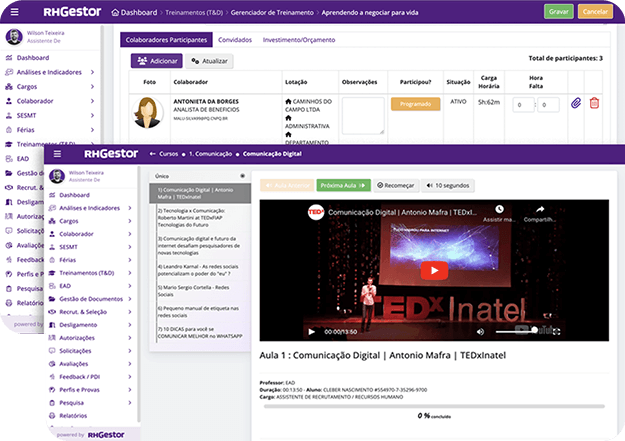Click the first Hora Falta hours field
Screen dimensions: 625x441
523,105
